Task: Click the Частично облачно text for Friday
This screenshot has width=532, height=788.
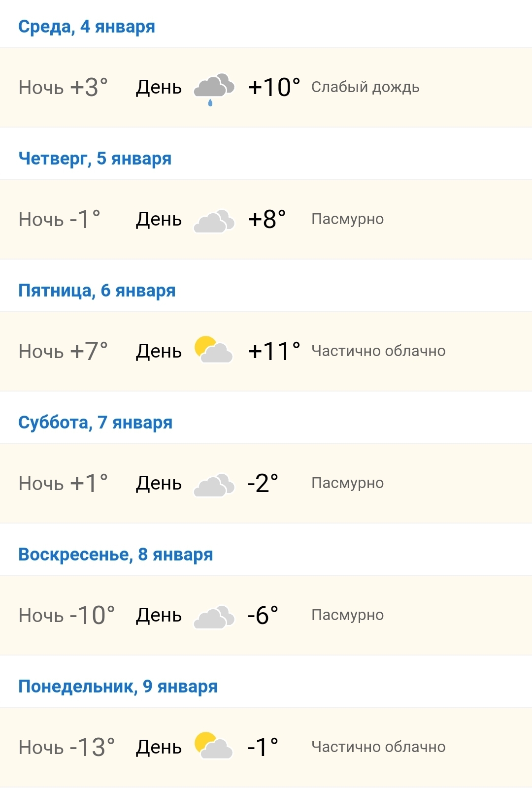Action: tap(378, 351)
